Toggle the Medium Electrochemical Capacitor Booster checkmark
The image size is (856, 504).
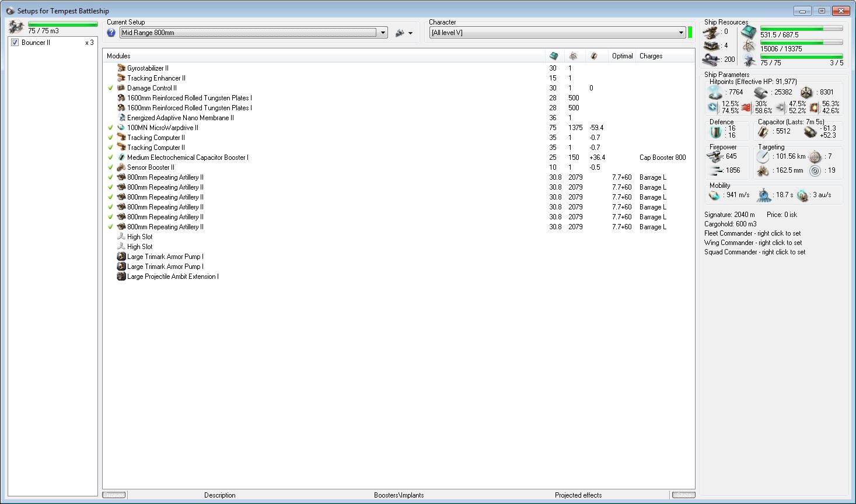[110, 157]
